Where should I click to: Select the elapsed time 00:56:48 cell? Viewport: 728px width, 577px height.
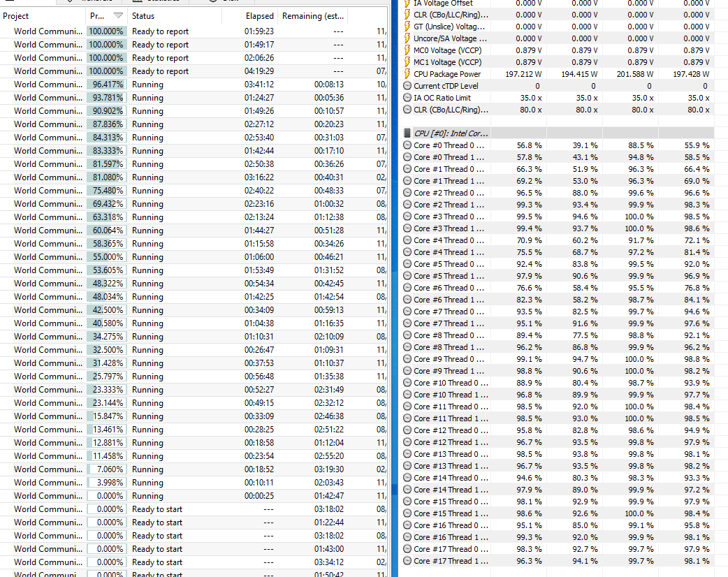[259, 377]
